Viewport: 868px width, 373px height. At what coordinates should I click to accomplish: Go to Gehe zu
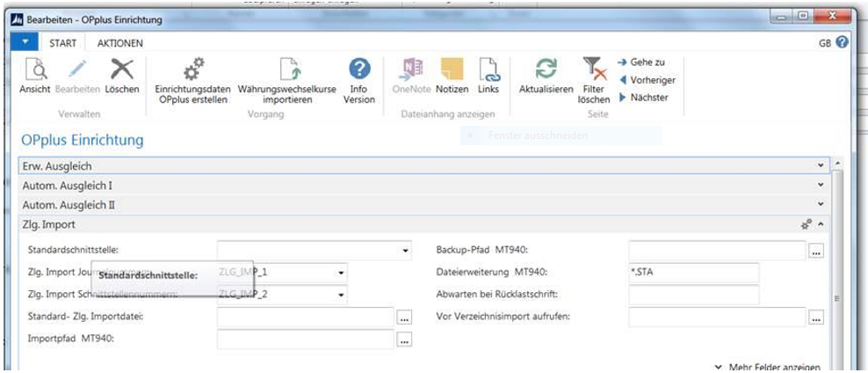[641, 62]
